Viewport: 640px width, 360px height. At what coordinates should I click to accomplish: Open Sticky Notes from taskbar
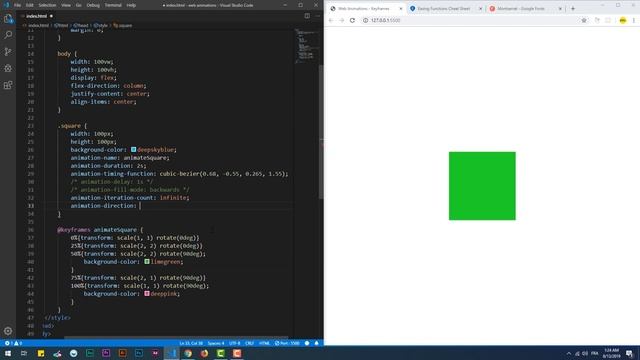(41, 353)
